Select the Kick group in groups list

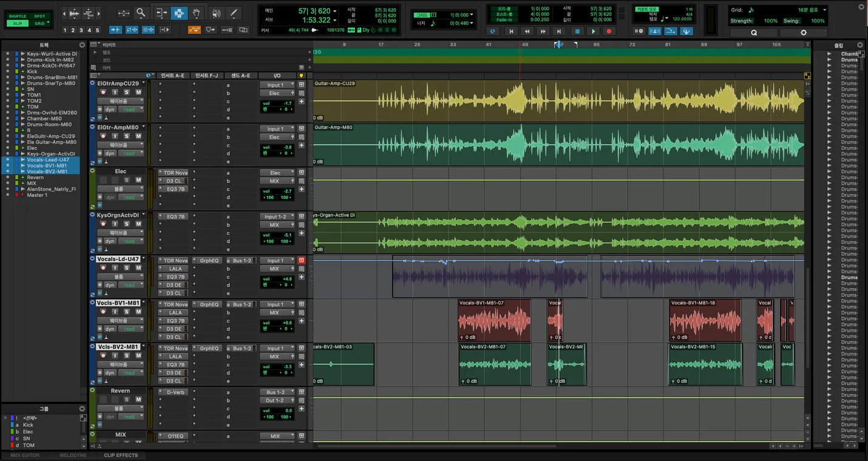coord(28,425)
